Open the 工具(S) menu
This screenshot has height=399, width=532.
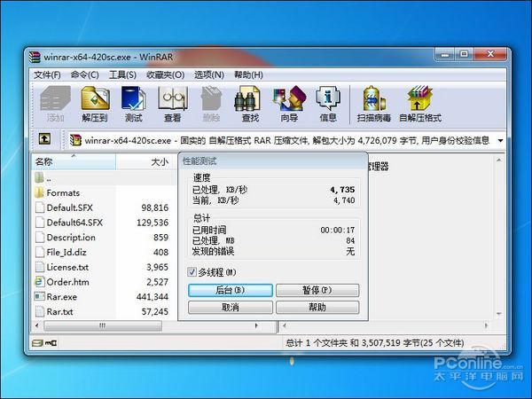(x=122, y=74)
